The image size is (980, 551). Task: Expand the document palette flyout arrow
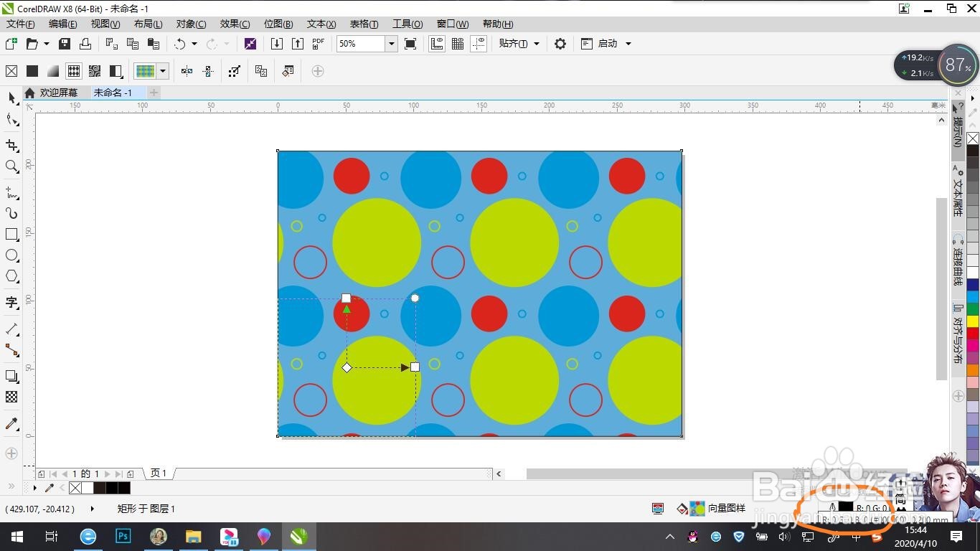pyautogui.click(x=35, y=488)
